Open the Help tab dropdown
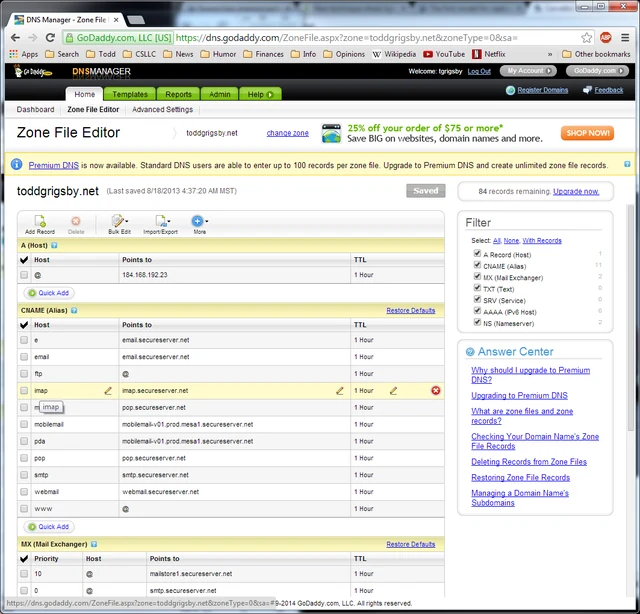Screen dimensions: 640x614 260,94
